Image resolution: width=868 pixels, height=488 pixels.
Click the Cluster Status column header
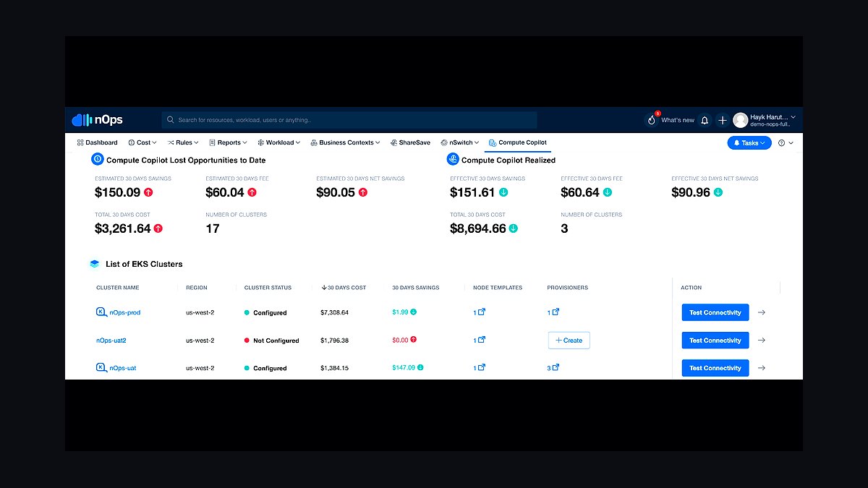click(x=268, y=288)
